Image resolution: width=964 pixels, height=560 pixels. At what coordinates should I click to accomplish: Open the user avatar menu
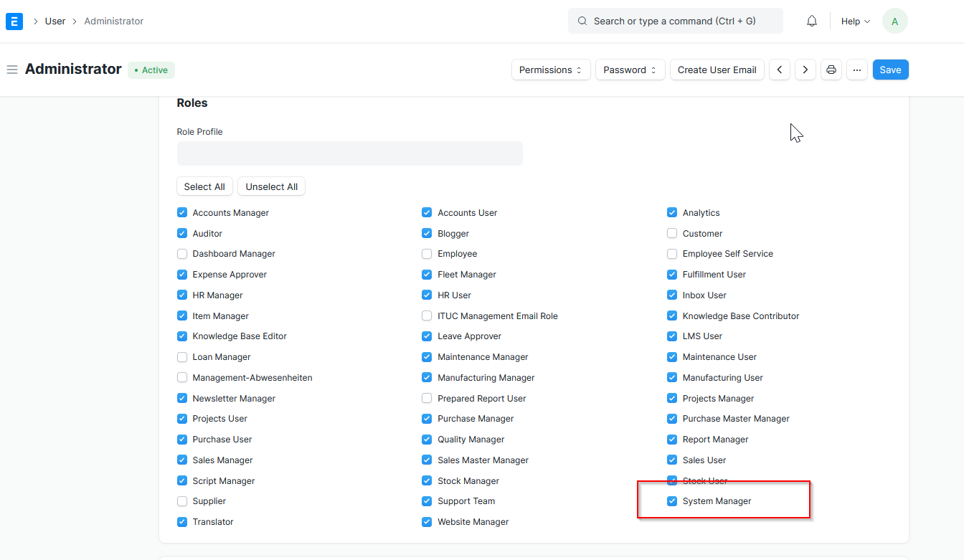894,21
